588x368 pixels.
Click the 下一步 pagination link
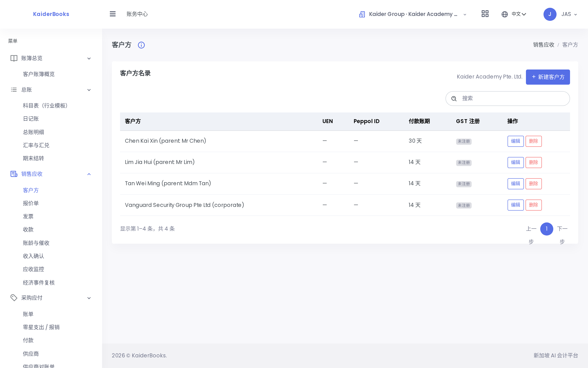(562, 235)
